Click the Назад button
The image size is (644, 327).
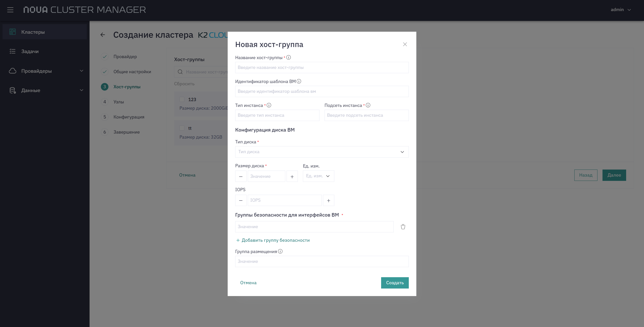(x=586, y=175)
